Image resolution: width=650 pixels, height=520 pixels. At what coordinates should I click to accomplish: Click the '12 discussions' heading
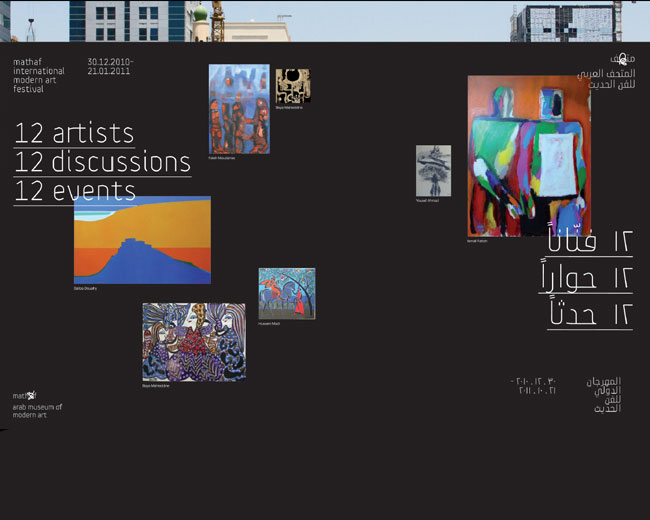(103, 162)
